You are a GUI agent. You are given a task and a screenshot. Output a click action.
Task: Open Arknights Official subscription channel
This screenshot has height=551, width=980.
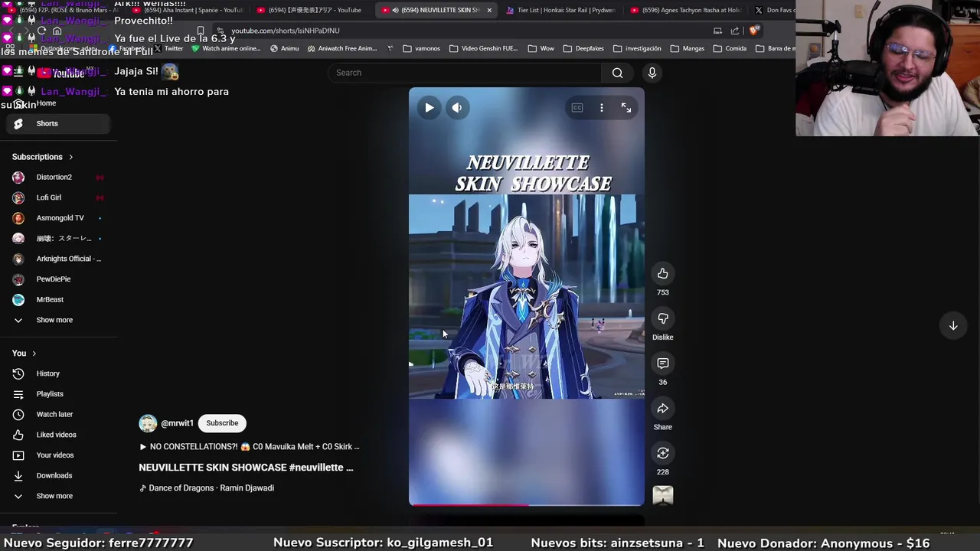click(58, 259)
